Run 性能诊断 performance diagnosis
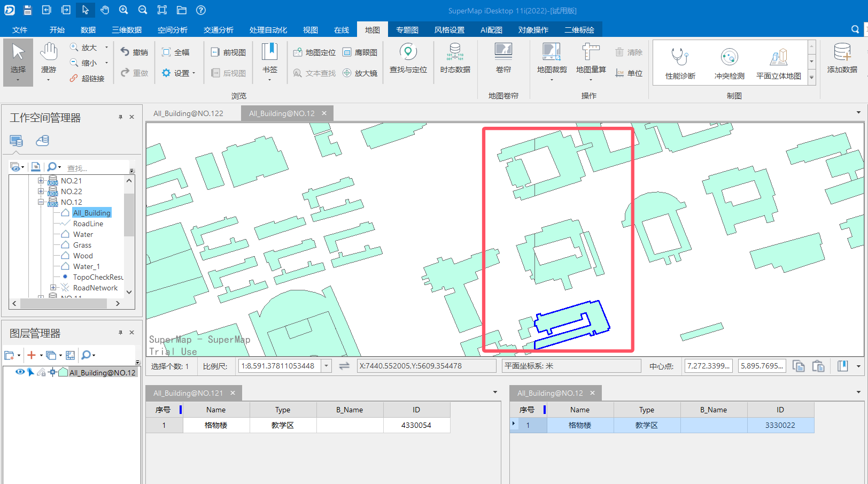Image resolution: width=868 pixels, height=484 pixels. tap(680, 63)
